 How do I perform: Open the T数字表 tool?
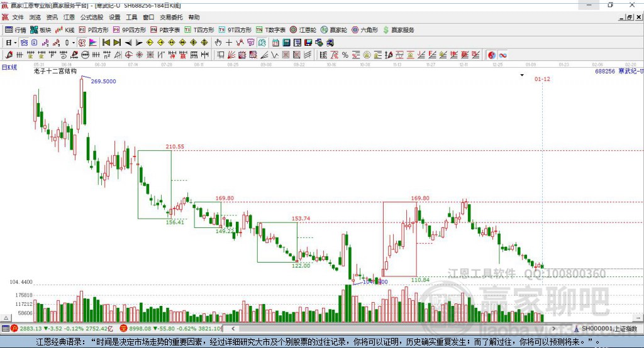(270, 30)
